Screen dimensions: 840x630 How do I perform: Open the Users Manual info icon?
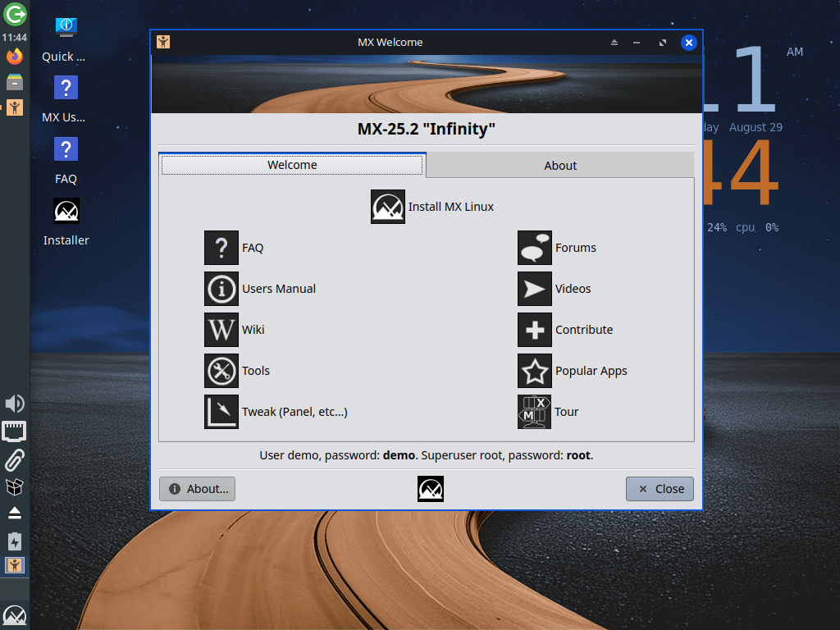pyautogui.click(x=221, y=289)
